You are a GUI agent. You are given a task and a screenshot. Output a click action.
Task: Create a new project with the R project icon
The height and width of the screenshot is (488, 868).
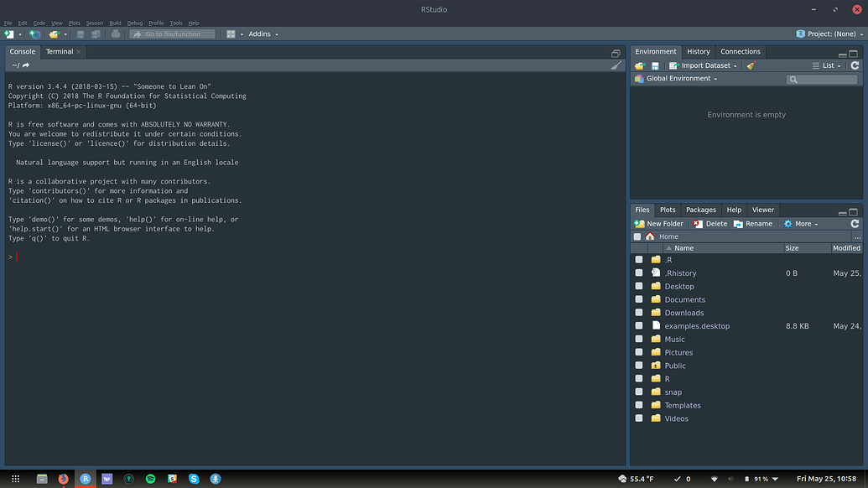(34, 34)
